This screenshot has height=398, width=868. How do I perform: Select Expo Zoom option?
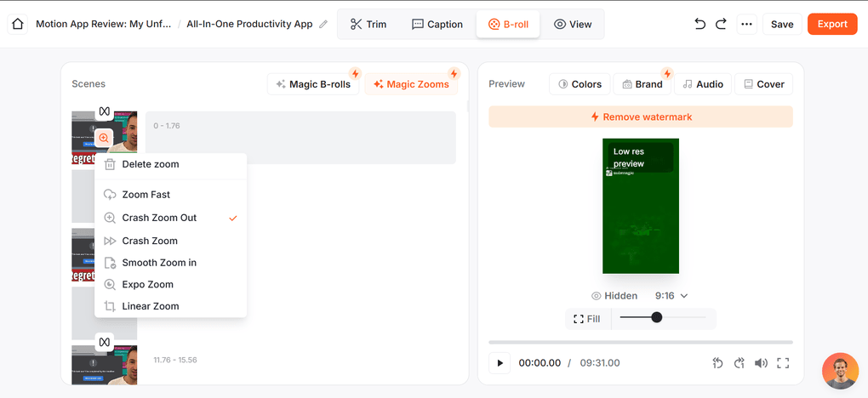tap(170, 285)
